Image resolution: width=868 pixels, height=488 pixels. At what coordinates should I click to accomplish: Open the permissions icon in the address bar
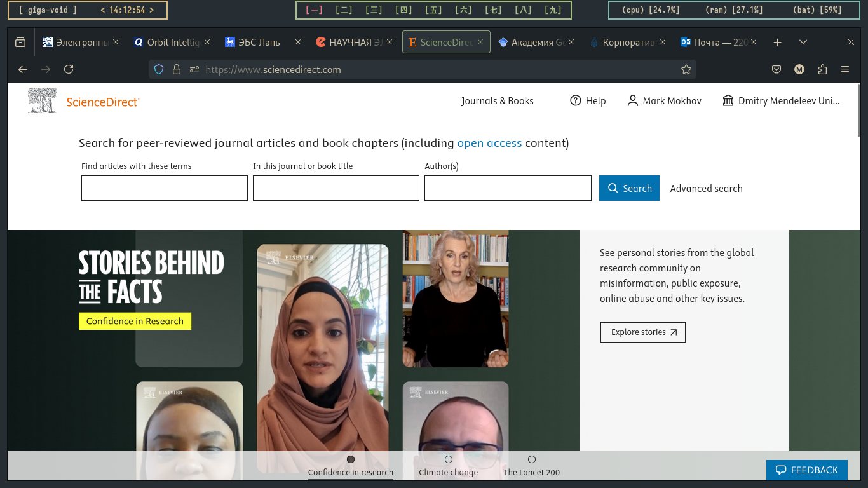[x=194, y=69]
